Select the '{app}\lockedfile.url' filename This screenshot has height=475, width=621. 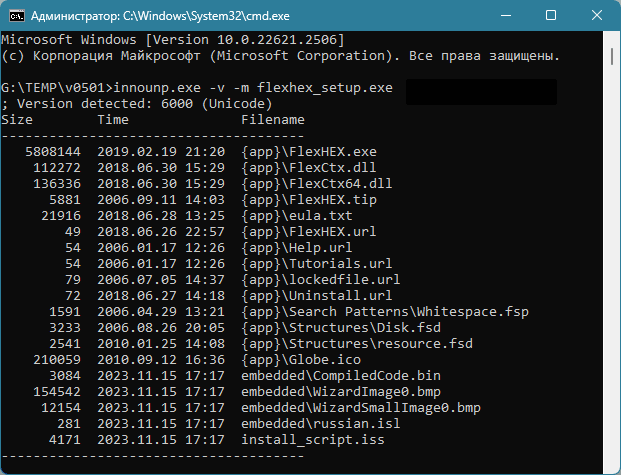pyautogui.click(x=321, y=280)
